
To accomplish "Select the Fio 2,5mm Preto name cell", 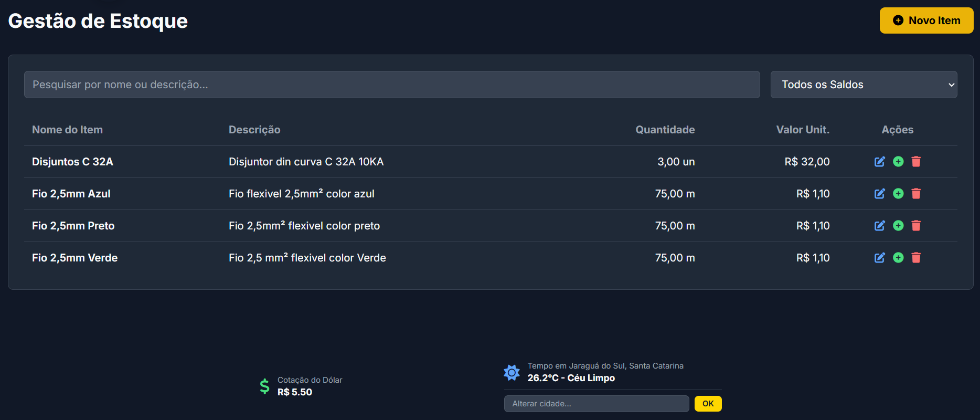I will (73, 226).
